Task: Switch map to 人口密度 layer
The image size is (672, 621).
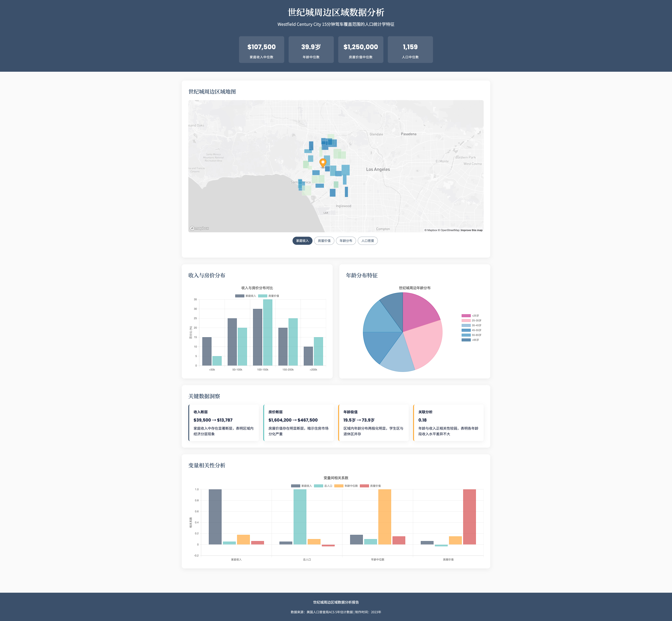Action: point(368,241)
